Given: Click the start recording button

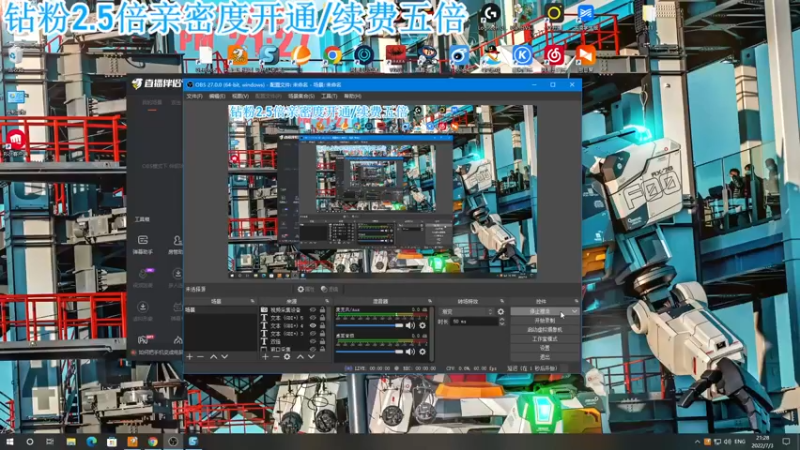Looking at the screenshot, I should tap(545, 320).
